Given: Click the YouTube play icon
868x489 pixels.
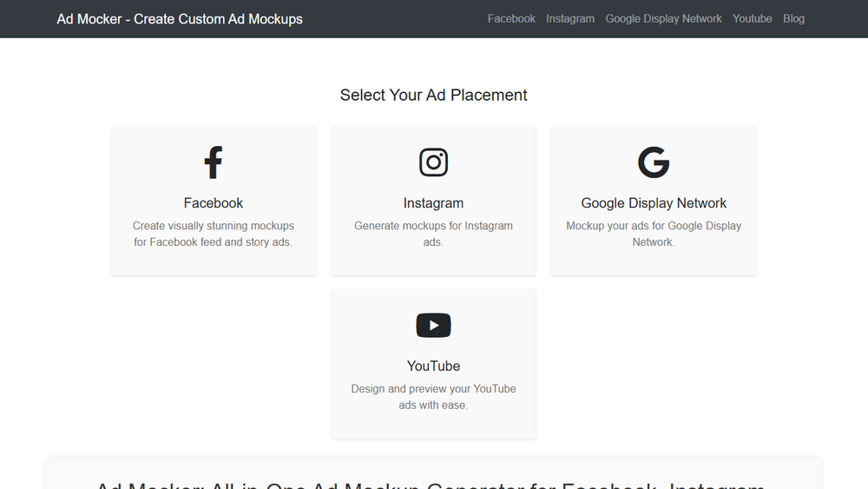Looking at the screenshot, I should coord(433,325).
